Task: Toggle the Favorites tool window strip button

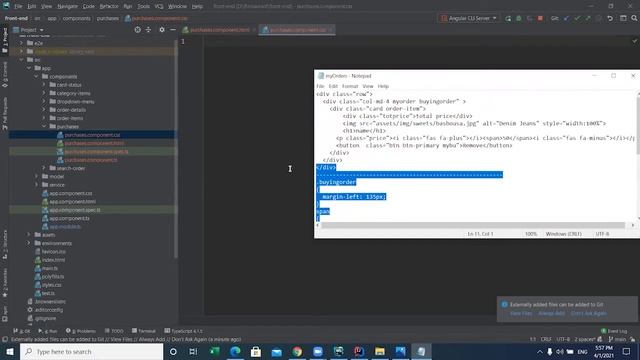Action: click(x=5, y=283)
